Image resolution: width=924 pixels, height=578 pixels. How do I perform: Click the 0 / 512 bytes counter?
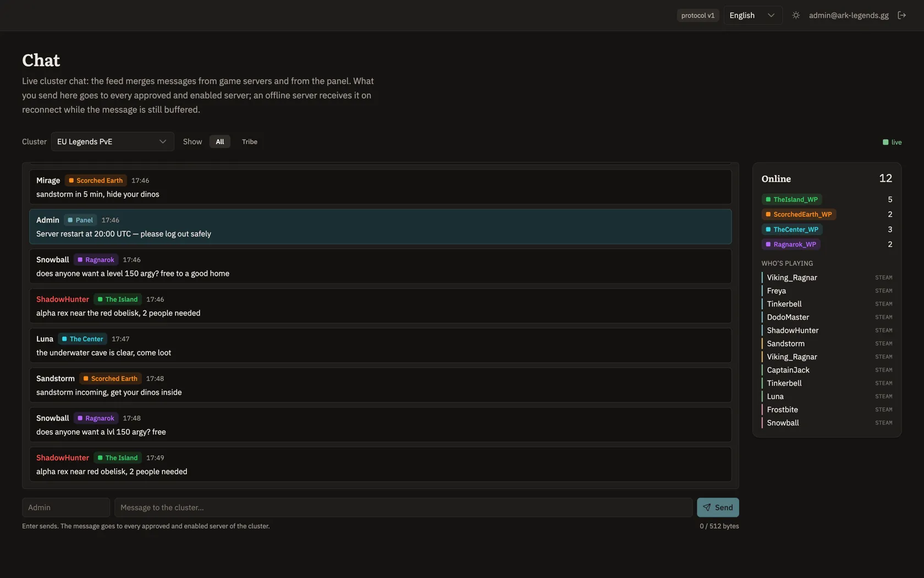pos(719,526)
